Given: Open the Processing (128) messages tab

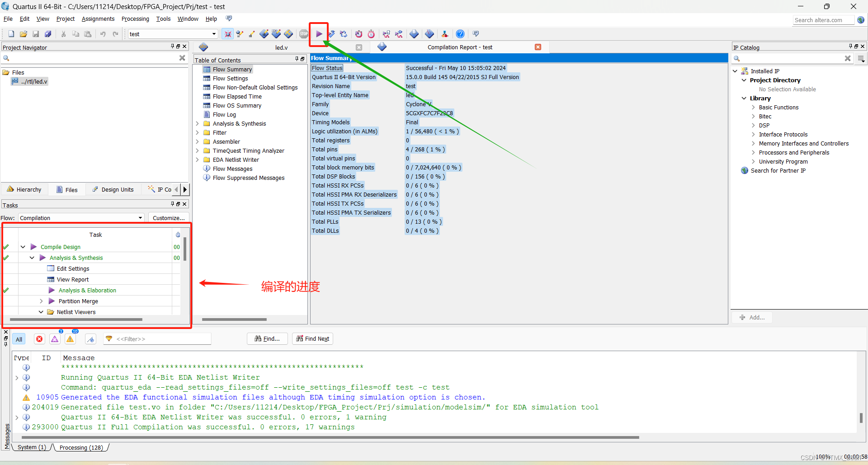Looking at the screenshot, I should click(81, 447).
